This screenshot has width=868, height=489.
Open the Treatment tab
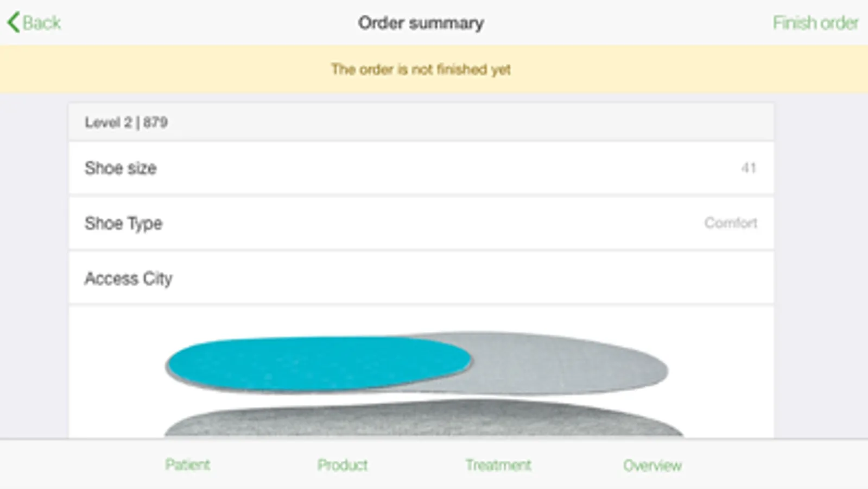[x=498, y=465]
